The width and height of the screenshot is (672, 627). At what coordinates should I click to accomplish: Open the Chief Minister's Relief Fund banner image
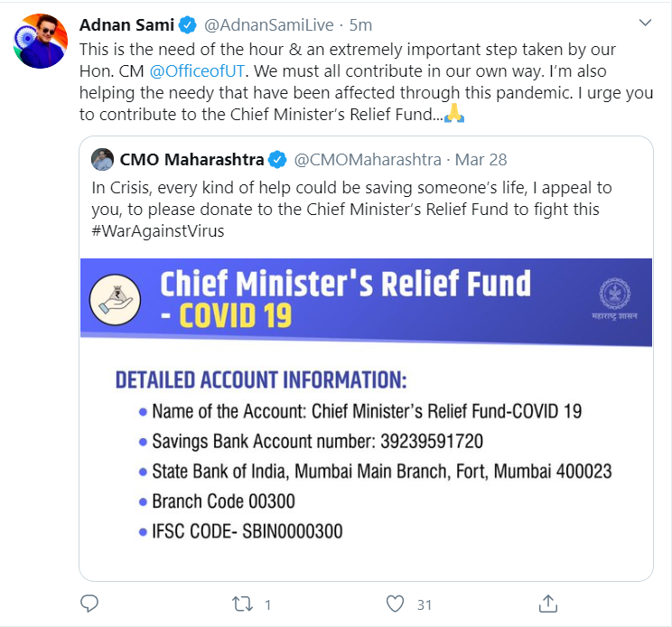[x=366, y=416]
